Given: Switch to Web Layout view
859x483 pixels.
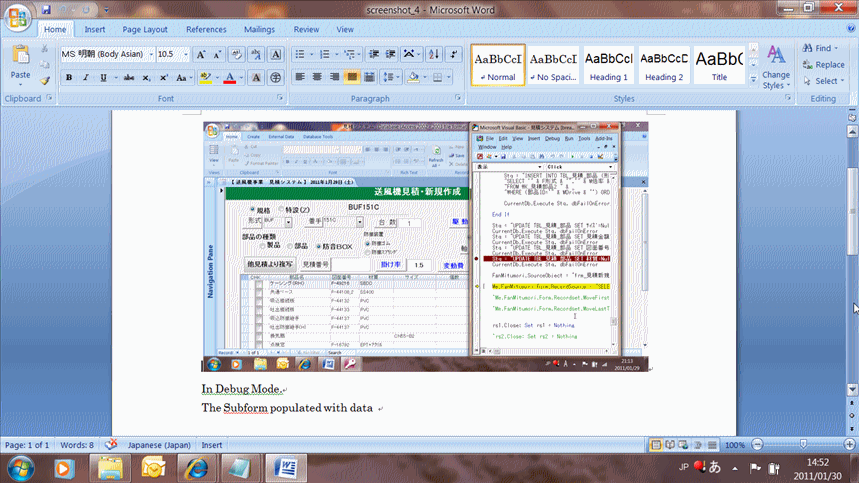Looking at the screenshot, I should pos(684,445).
